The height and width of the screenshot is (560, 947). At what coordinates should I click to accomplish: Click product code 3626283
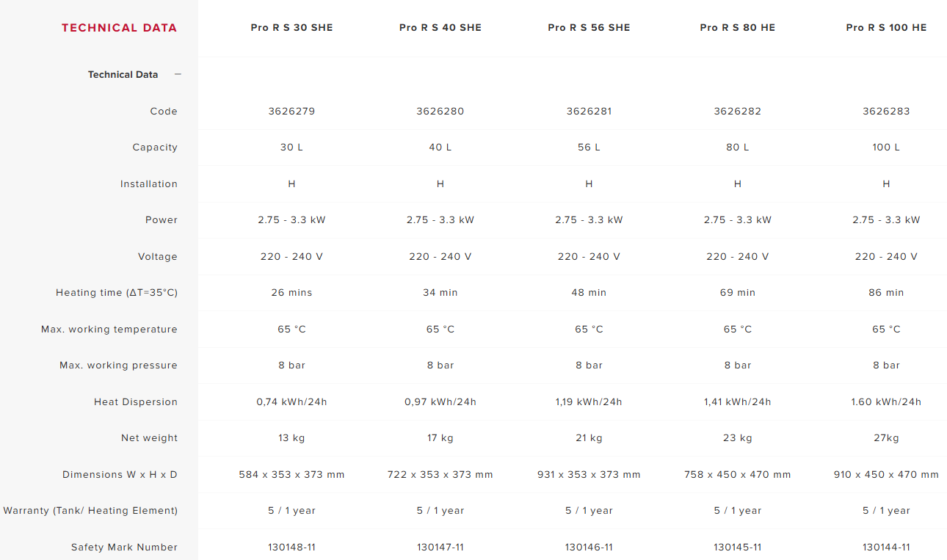[886, 112]
